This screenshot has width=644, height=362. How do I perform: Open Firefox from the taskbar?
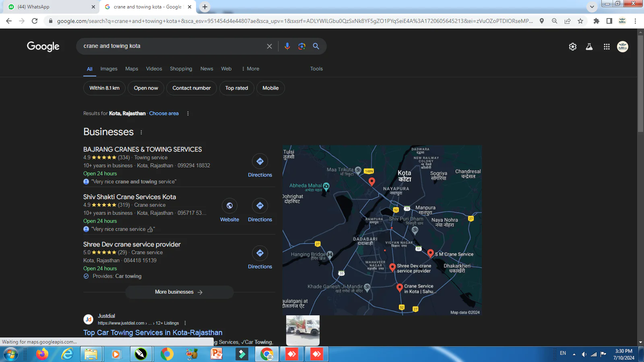click(42, 354)
